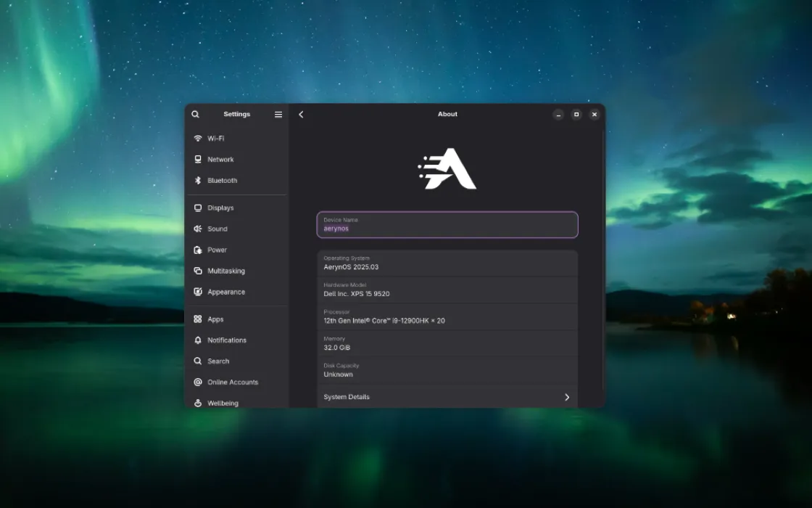Screen dimensions: 812x508
Task: Click the Notifications bell icon
Action: 198,340
